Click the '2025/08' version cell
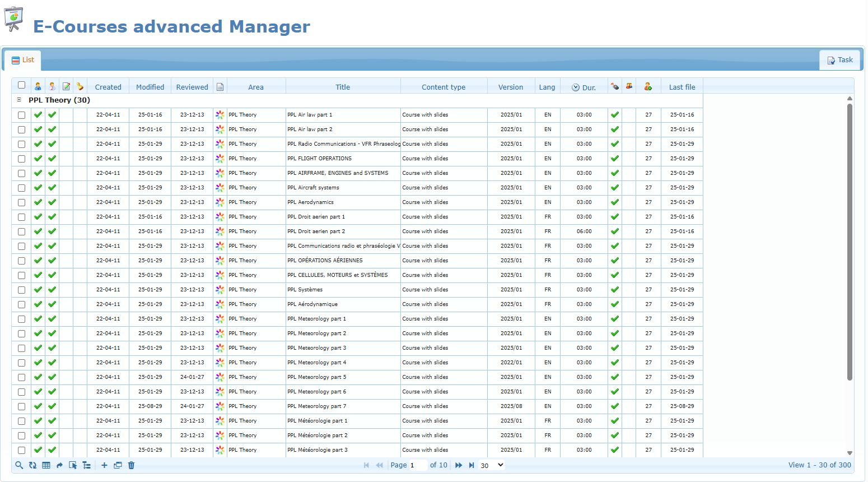The height and width of the screenshot is (482, 868). (x=511, y=406)
